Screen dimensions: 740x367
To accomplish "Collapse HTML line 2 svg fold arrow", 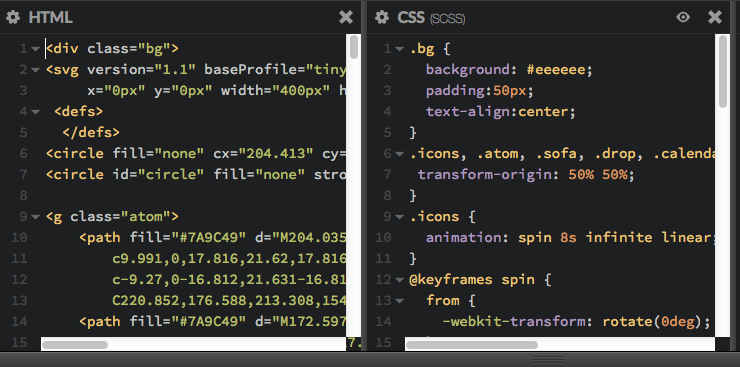I will click(x=35, y=70).
